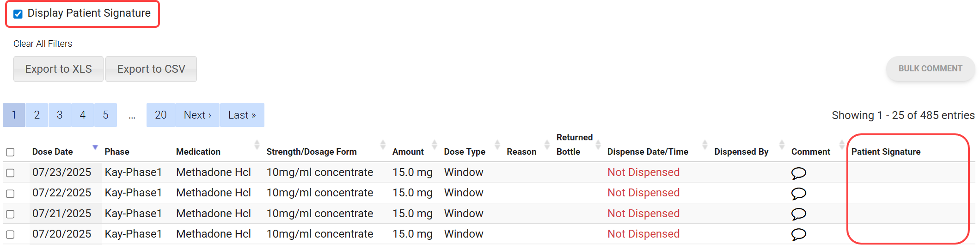Image resolution: width=980 pixels, height=245 pixels.
Task: Open comment bubble for 07/20/2025 dose
Action: click(798, 234)
